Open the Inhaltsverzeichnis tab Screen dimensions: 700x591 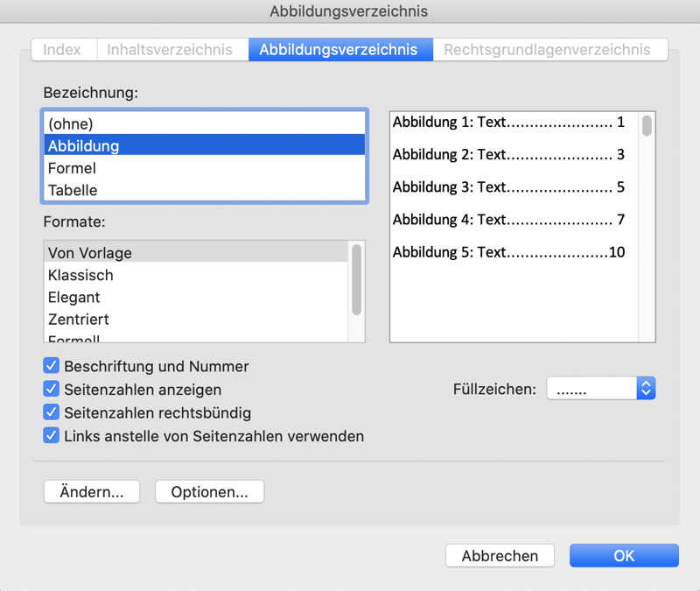(x=170, y=50)
